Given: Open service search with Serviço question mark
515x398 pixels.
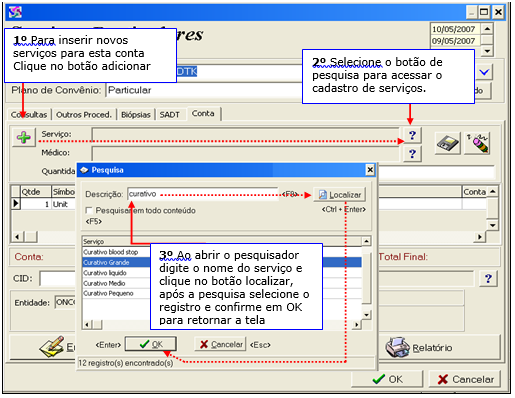Looking at the screenshot, I should point(412,135).
